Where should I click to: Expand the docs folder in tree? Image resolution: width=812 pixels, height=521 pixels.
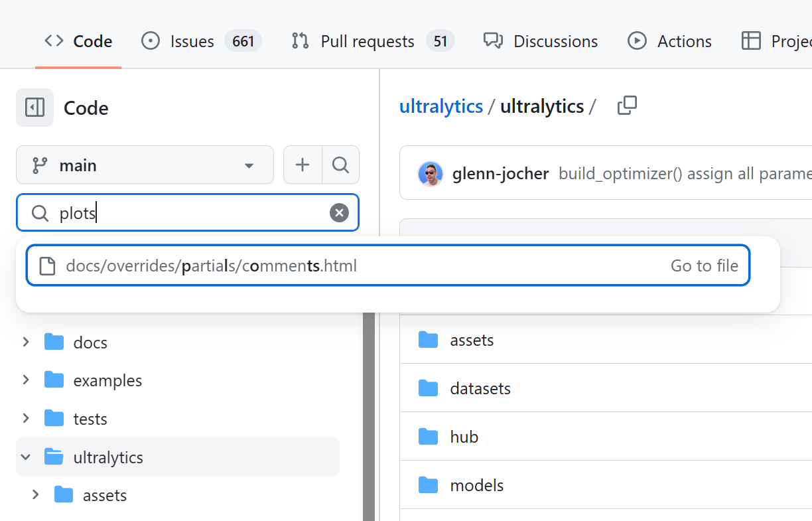coord(26,342)
